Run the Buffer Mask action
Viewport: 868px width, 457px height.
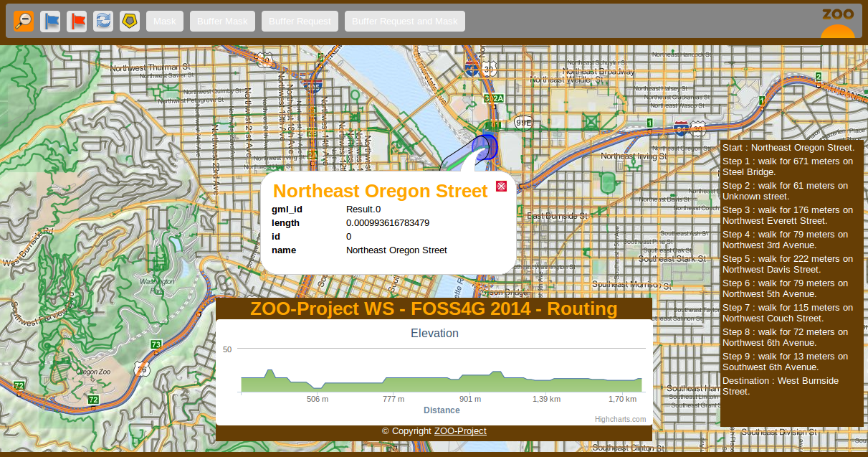point(222,22)
